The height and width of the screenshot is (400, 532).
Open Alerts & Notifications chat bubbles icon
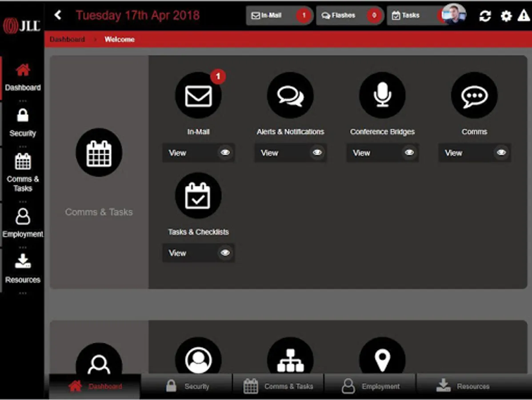coord(290,96)
